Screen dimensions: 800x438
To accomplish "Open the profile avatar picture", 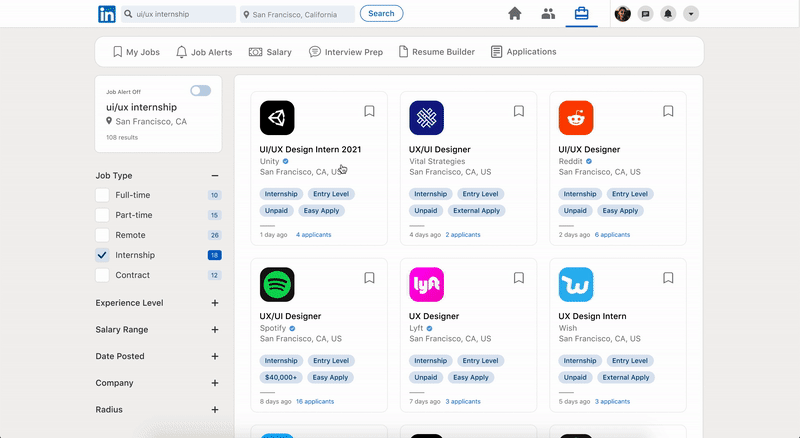I will [x=622, y=14].
